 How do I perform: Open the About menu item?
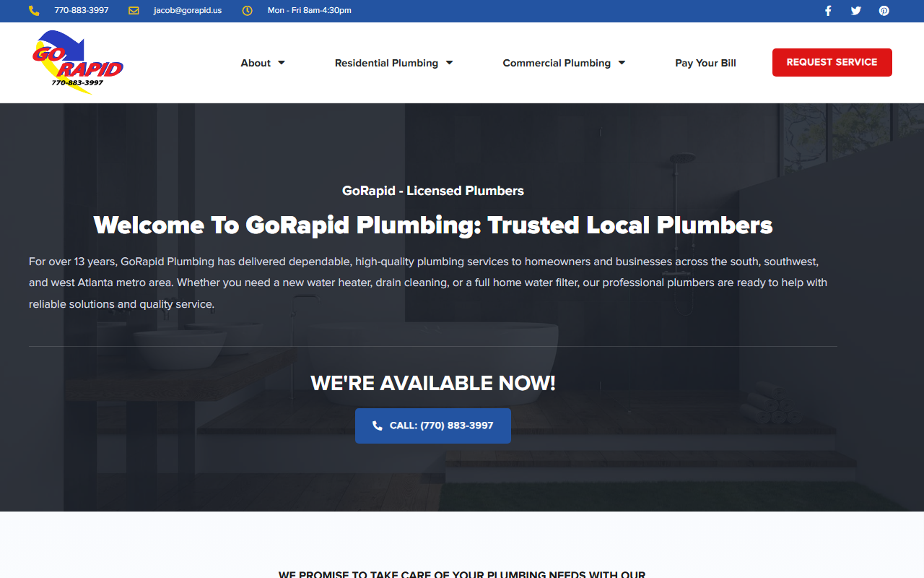click(256, 63)
